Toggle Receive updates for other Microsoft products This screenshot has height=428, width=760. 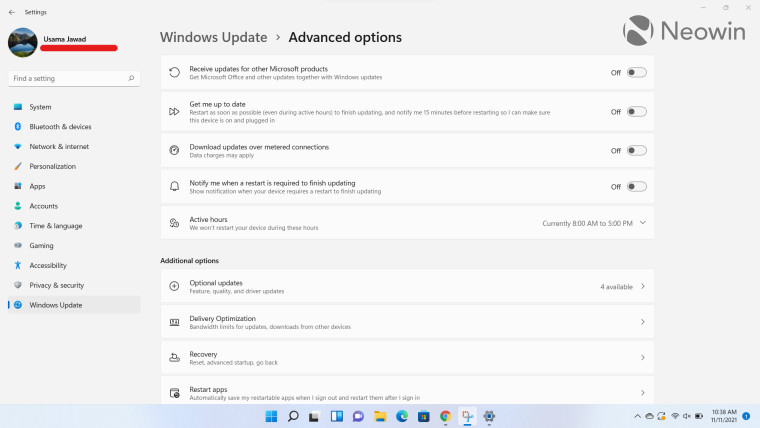coord(636,72)
